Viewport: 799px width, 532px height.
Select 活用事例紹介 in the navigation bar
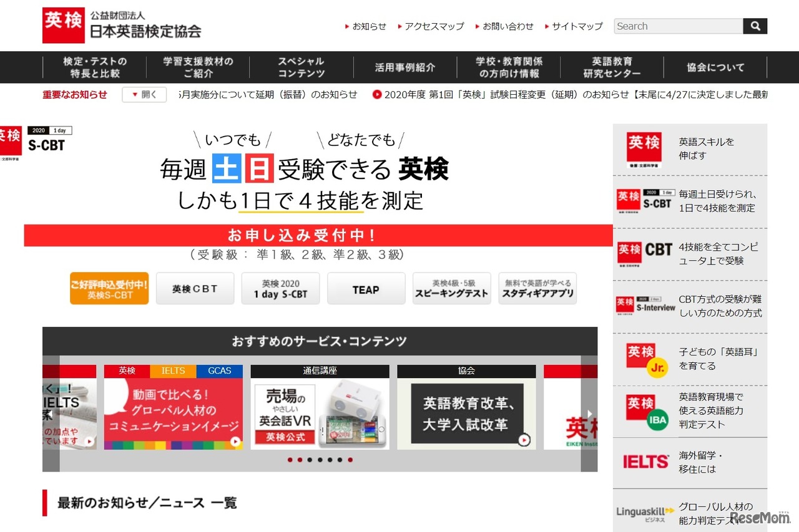pyautogui.click(x=405, y=67)
